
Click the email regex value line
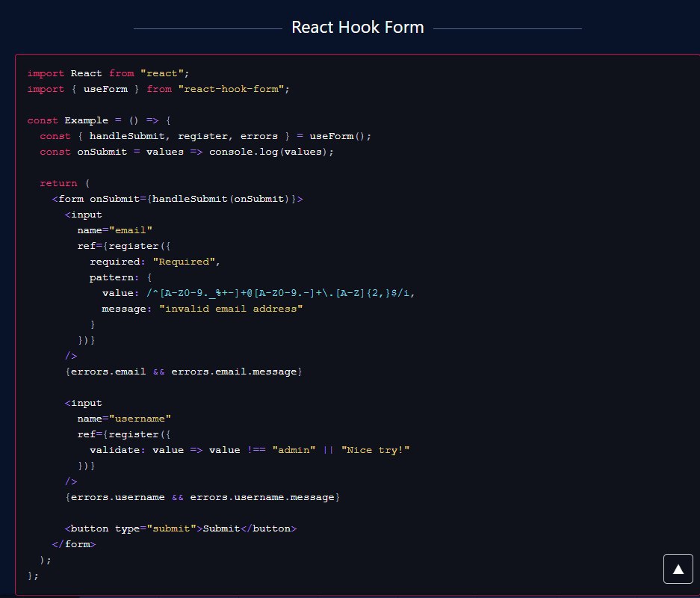258,293
